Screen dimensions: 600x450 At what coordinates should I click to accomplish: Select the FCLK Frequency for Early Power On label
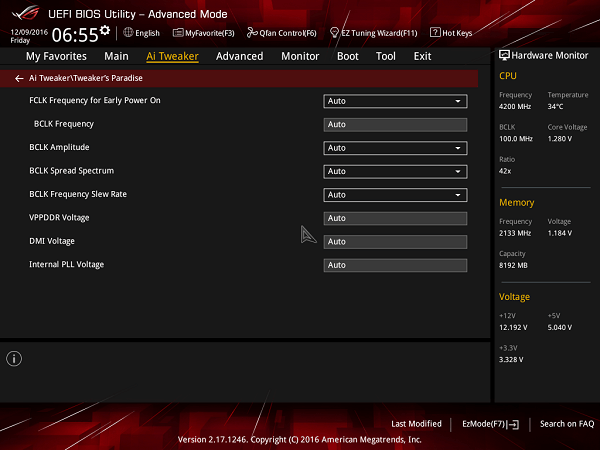coord(95,100)
